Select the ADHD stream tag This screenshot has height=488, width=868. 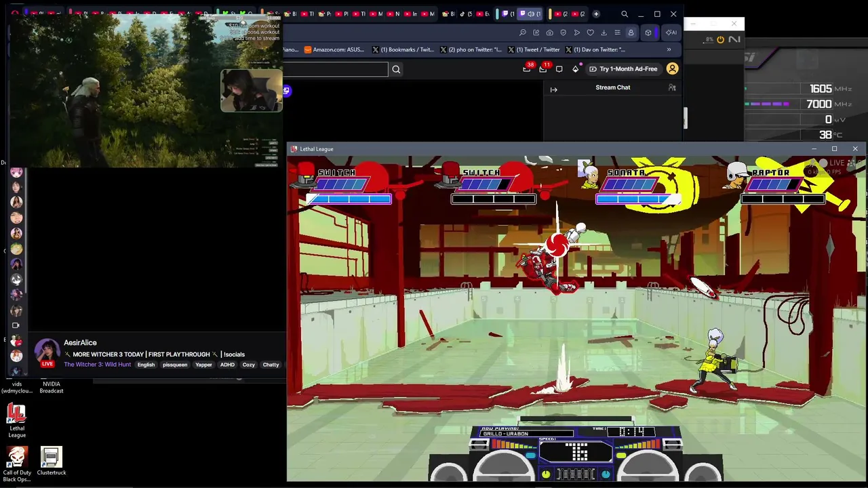click(227, 365)
